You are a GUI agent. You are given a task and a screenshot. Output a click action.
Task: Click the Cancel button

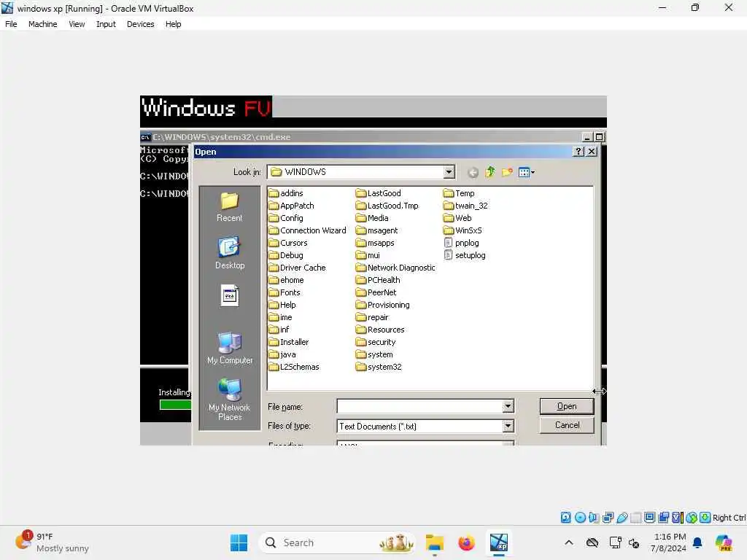point(566,425)
